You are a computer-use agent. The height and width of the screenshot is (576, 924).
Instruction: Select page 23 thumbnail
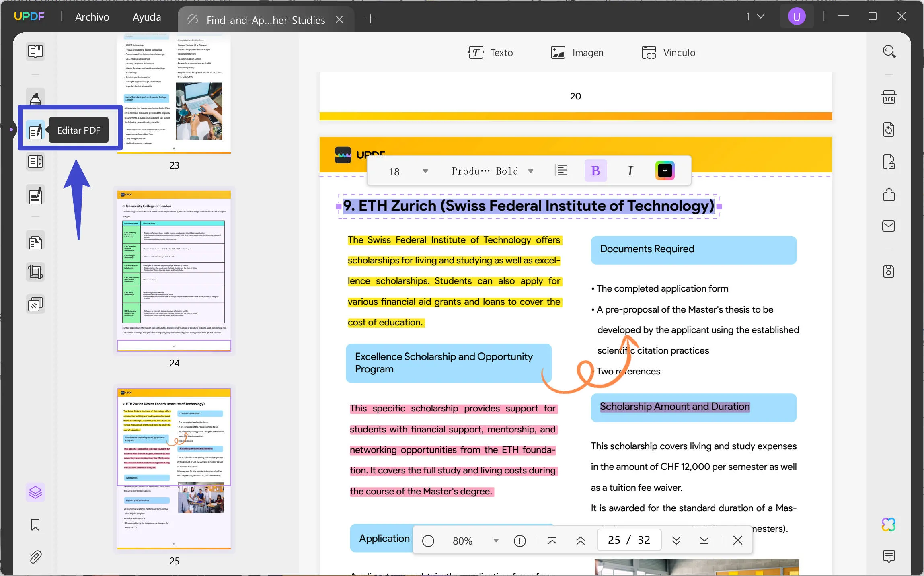(174, 93)
